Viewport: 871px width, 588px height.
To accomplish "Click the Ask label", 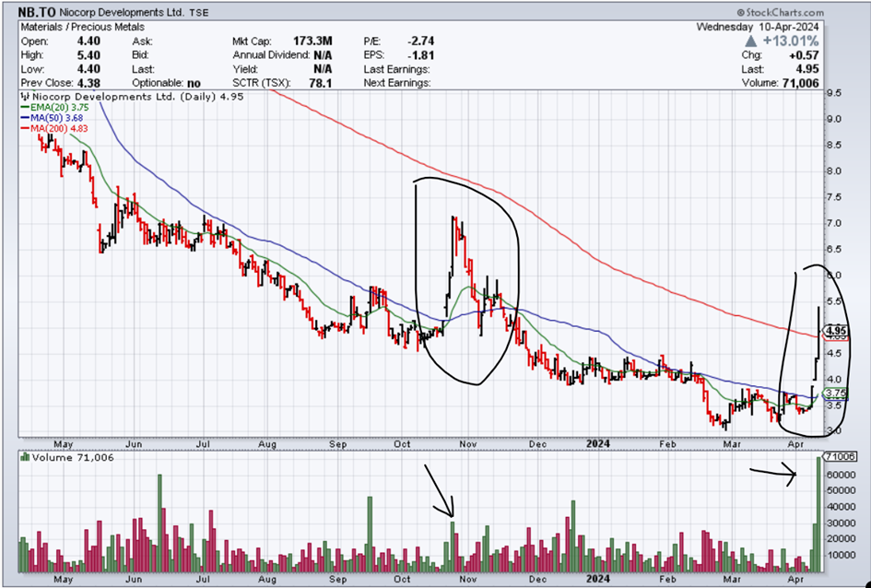I will click(140, 41).
